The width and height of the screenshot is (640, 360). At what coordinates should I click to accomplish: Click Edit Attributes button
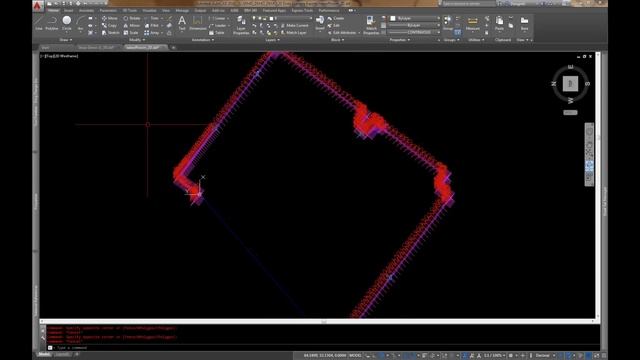tap(342, 33)
